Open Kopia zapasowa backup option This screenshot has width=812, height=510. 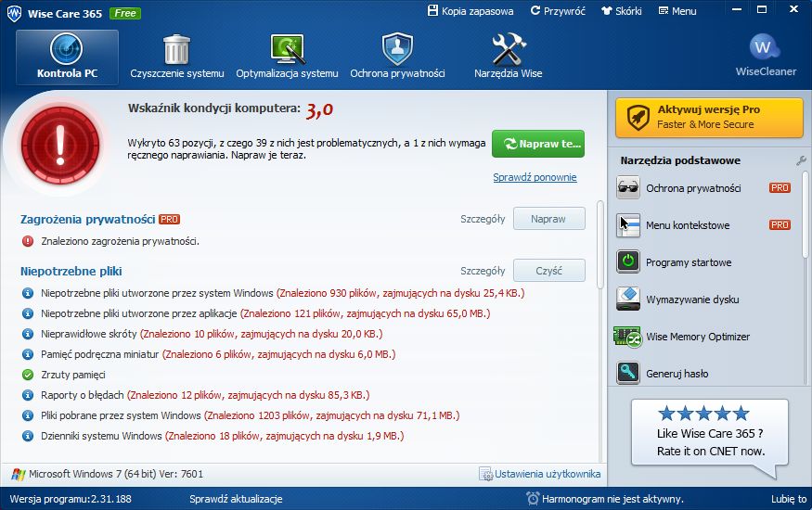click(x=470, y=11)
